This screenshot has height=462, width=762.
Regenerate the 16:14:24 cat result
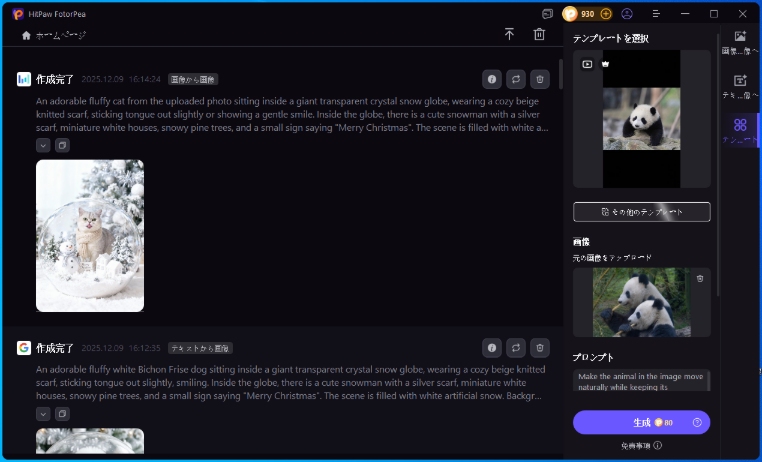pos(516,79)
